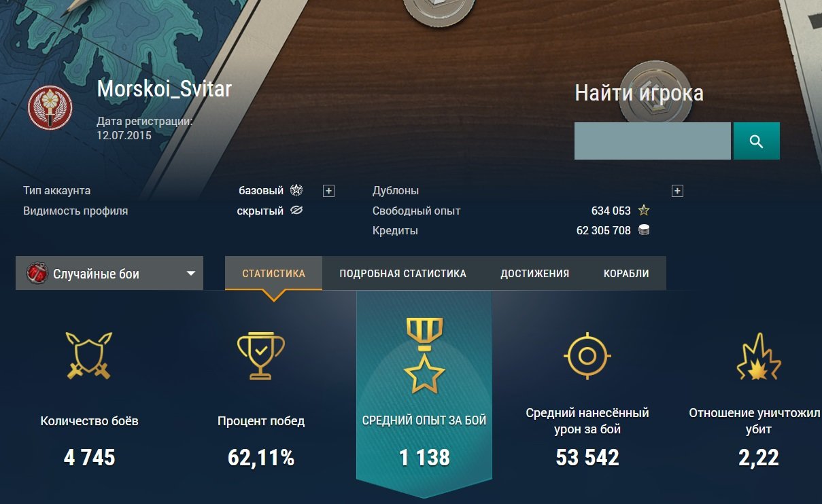Click the free experience star icon

pyautogui.click(x=644, y=211)
